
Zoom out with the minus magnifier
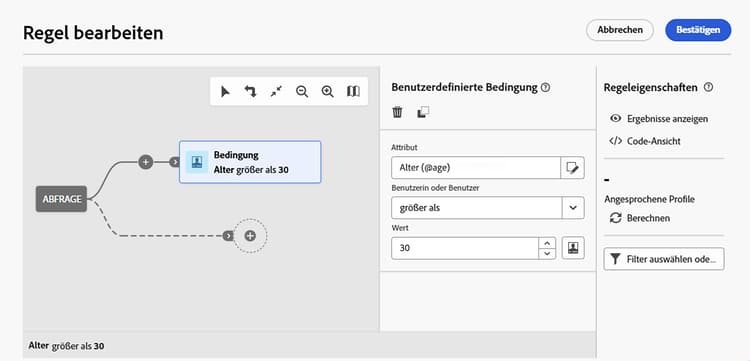(x=302, y=91)
